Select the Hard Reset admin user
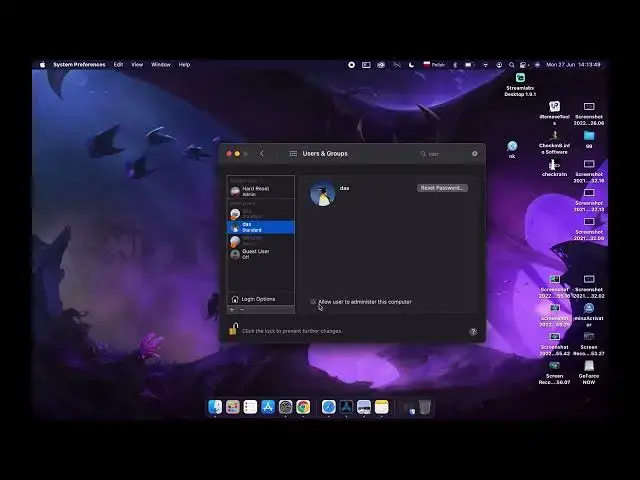Image resolution: width=640 pixels, height=480 pixels. [x=260, y=191]
